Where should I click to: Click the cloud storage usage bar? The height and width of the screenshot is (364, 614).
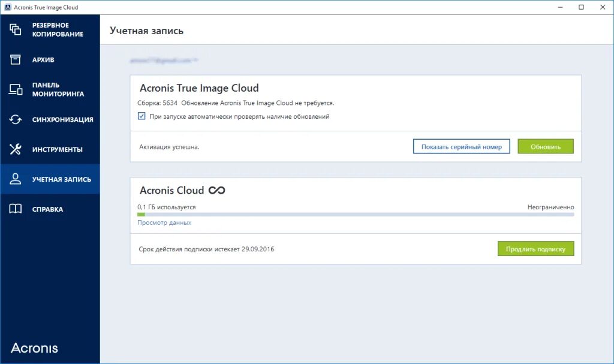click(356, 215)
